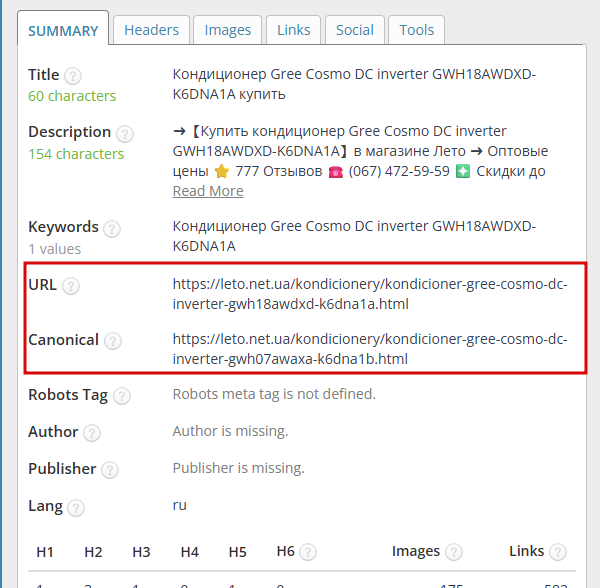
Task: Click the help icon beside Description
Action: coord(125,134)
